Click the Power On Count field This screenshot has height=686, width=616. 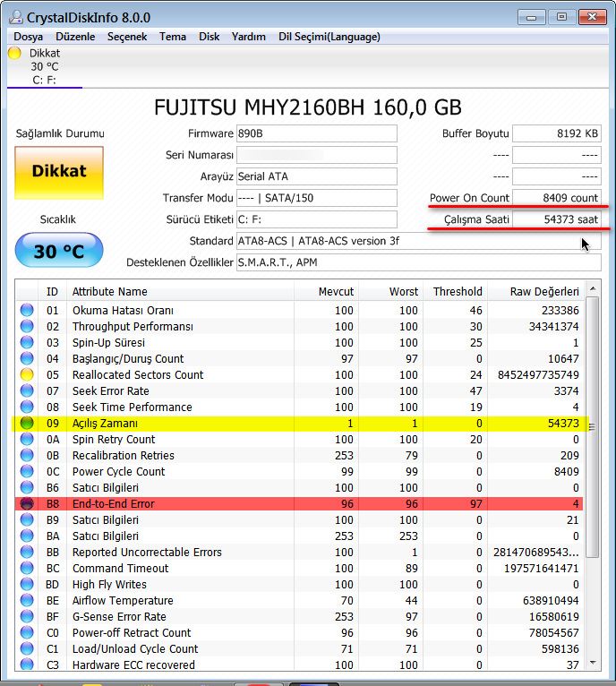tap(557, 198)
